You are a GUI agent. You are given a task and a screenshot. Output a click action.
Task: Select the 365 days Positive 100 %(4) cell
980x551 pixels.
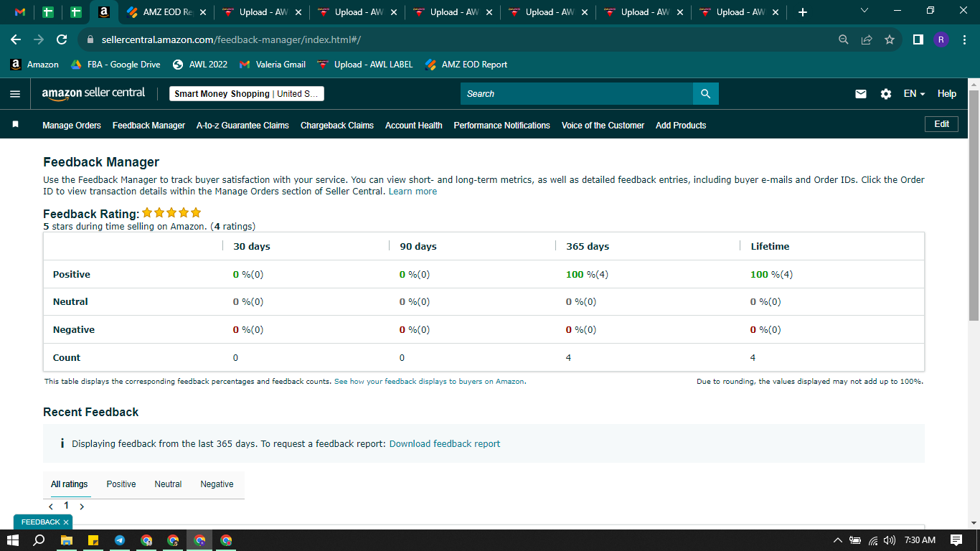coord(587,274)
